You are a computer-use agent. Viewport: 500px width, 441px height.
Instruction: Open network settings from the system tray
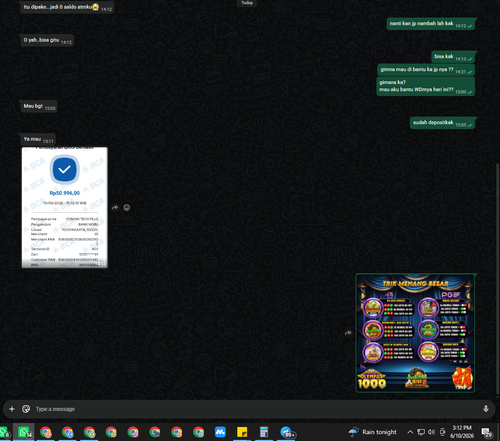coord(421,432)
